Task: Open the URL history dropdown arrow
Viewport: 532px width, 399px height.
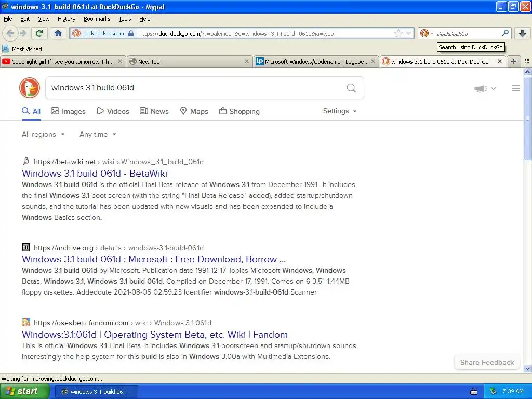Action: pyautogui.click(x=408, y=33)
